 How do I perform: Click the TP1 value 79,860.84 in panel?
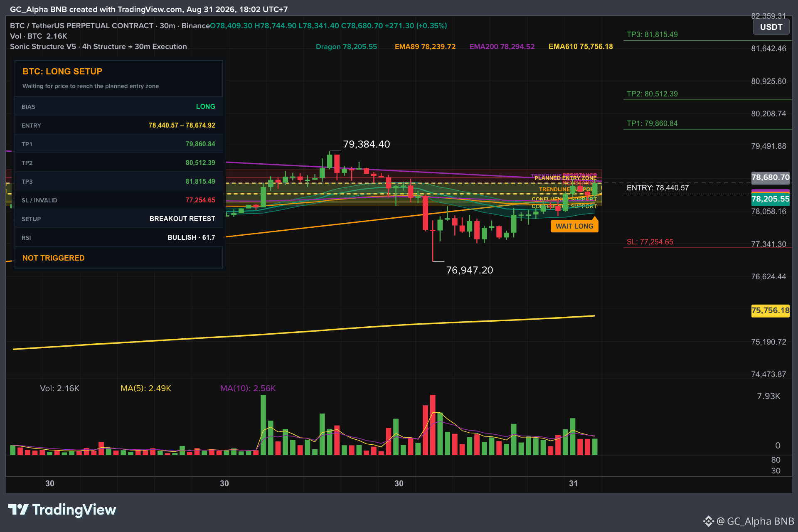click(200, 144)
